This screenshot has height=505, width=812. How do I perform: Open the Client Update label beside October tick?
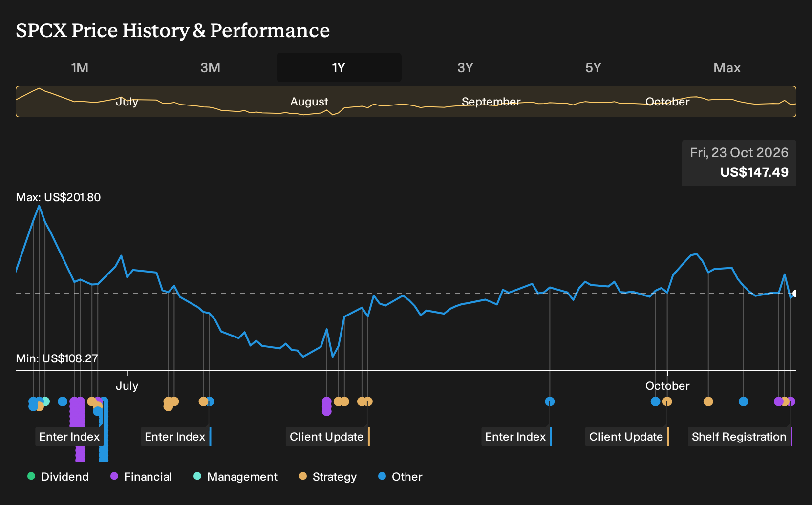[627, 437]
